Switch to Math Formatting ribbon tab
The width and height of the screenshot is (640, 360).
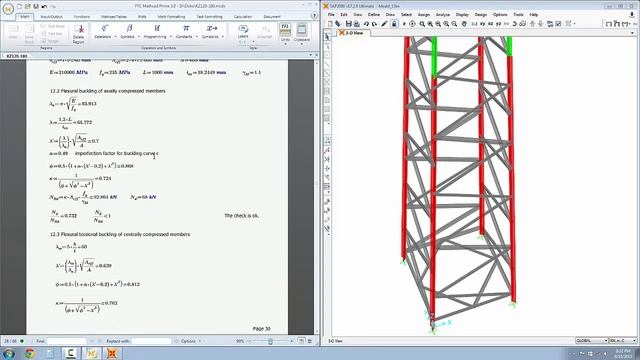[171, 17]
